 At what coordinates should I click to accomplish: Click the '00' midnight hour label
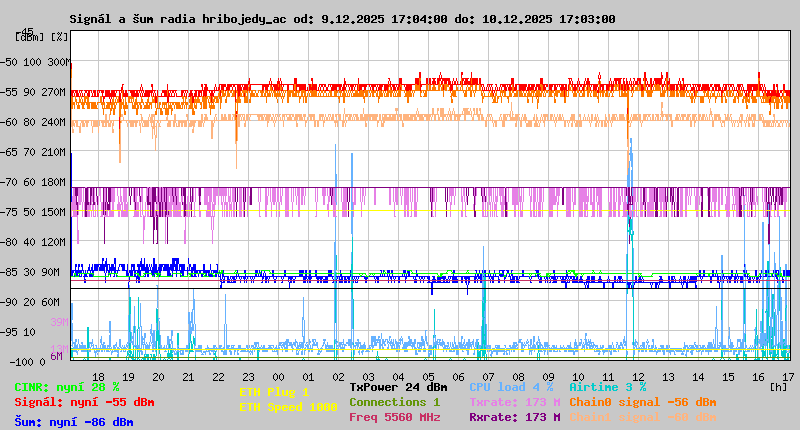pos(278,377)
